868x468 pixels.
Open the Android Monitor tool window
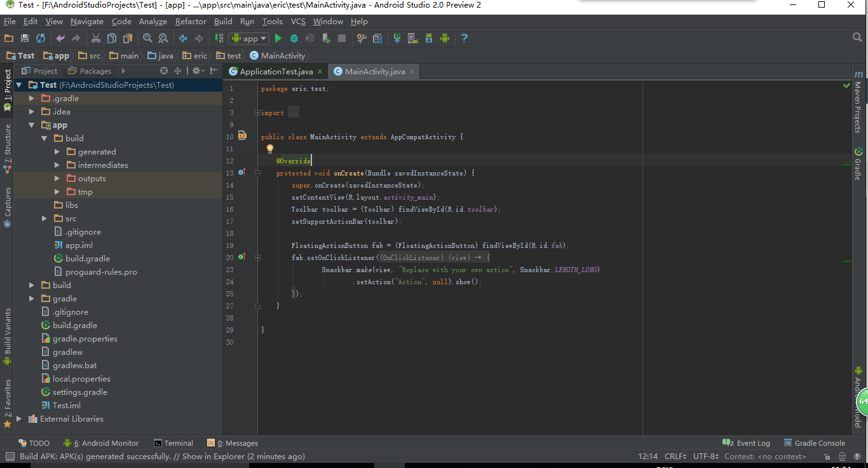pyautogui.click(x=101, y=443)
